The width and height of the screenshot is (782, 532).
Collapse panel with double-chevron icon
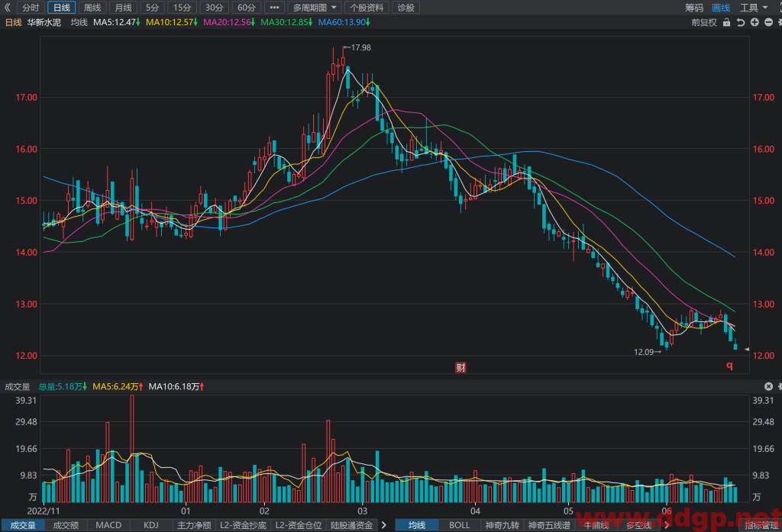click(7, 8)
